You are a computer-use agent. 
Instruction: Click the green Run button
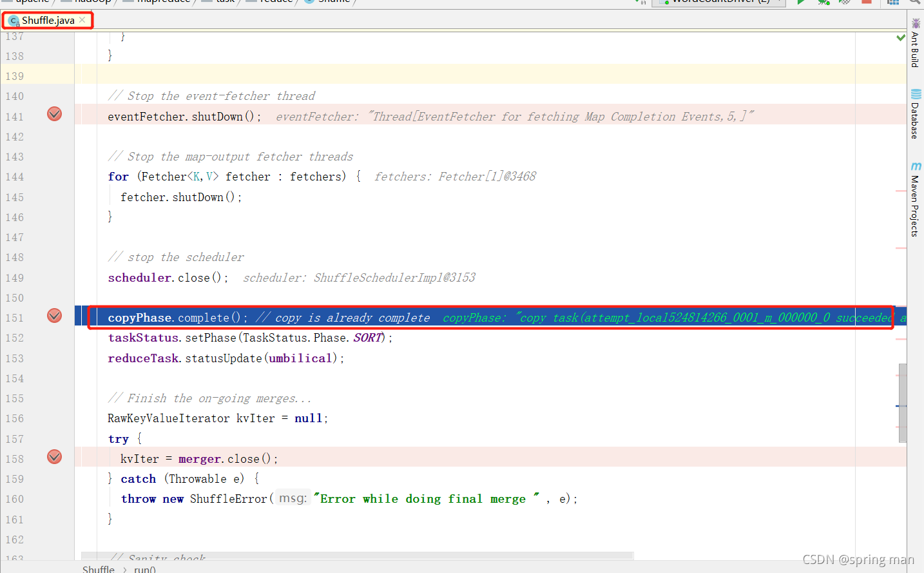801,2
